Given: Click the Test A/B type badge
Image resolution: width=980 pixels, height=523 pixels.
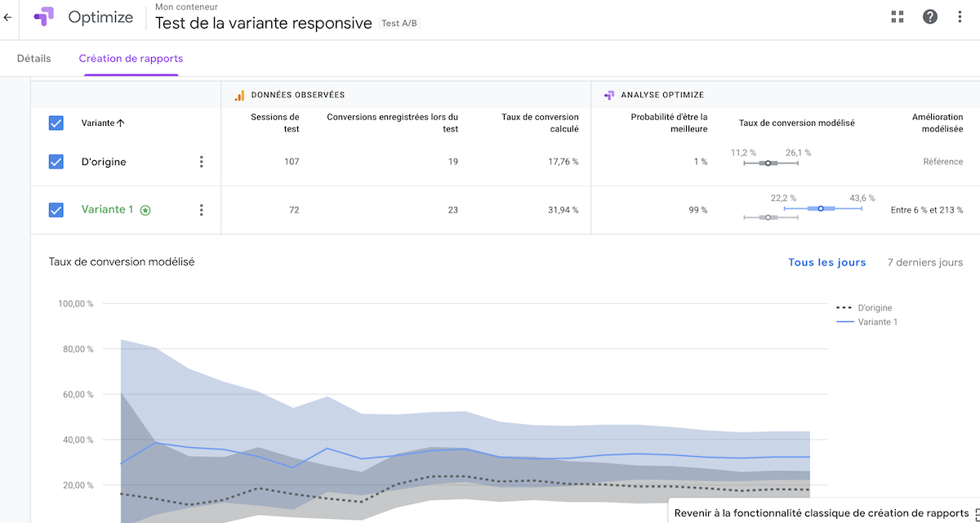Looking at the screenshot, I should (401, 24).
